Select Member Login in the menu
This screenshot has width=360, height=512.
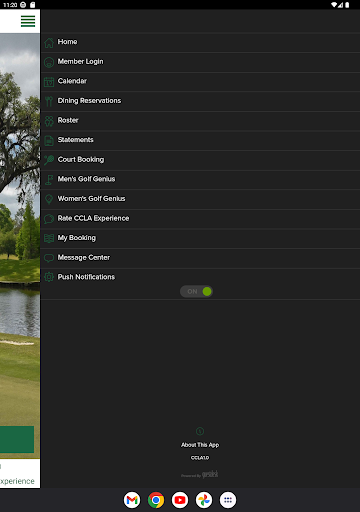pos(200,62)
